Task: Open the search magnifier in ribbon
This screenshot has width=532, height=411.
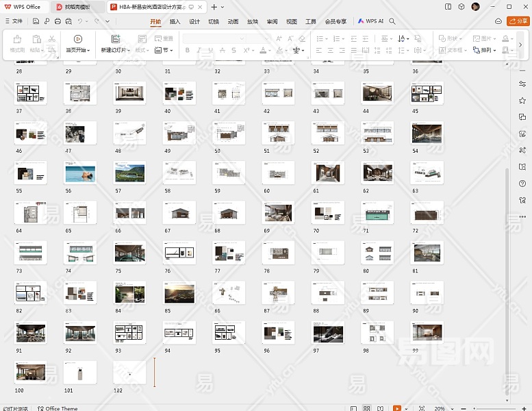Action: pos(392,21)
